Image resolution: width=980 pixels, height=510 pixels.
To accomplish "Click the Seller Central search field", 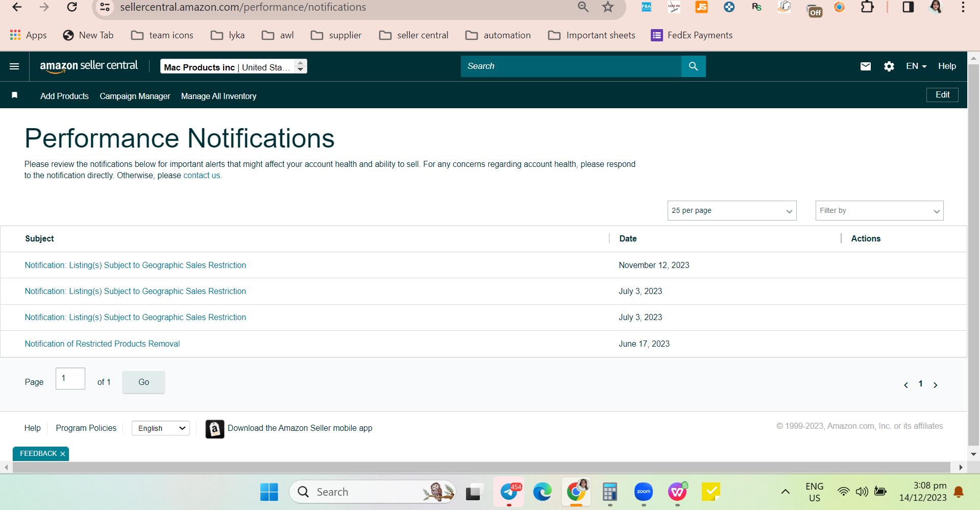I will [571, 66].
